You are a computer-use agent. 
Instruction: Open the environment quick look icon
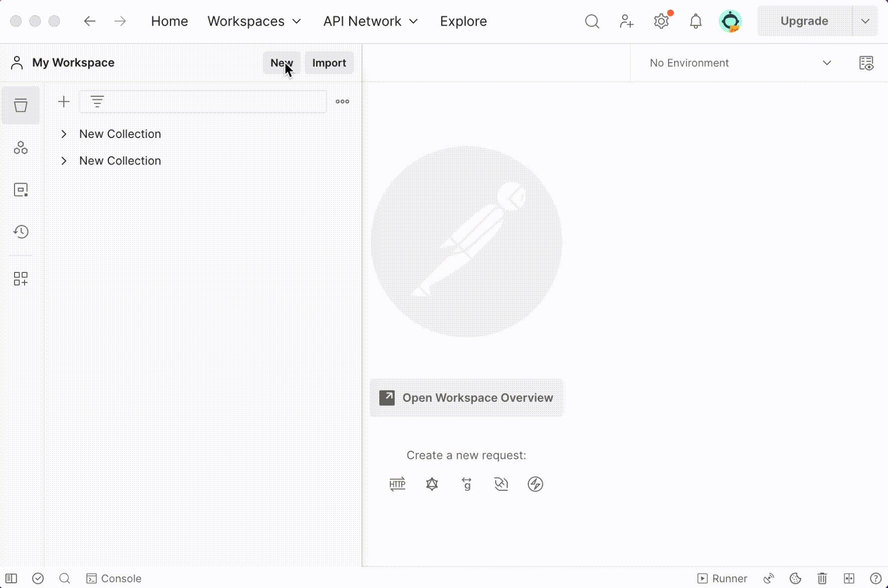866,63
